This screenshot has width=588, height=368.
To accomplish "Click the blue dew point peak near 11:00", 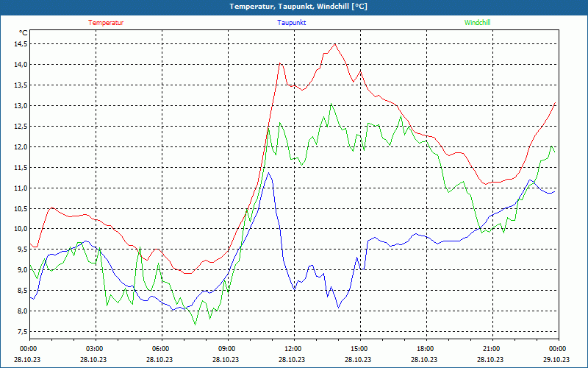I will [x=269, y=173].
